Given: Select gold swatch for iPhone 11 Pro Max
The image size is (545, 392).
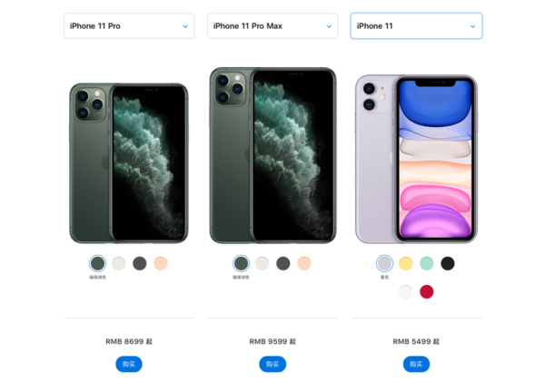Looking at the screenshot, I should 304,263.
